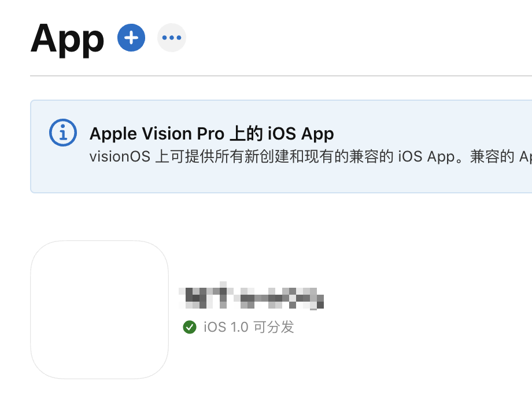Open the ellipsis more options menu
Screen dimensions: 532x418
(172, 38)
